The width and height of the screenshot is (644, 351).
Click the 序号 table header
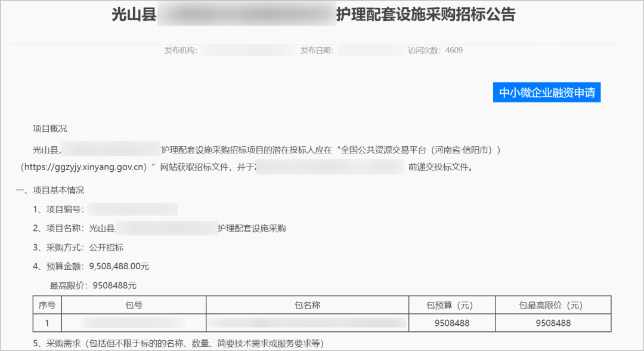click(x=48, y=304)
